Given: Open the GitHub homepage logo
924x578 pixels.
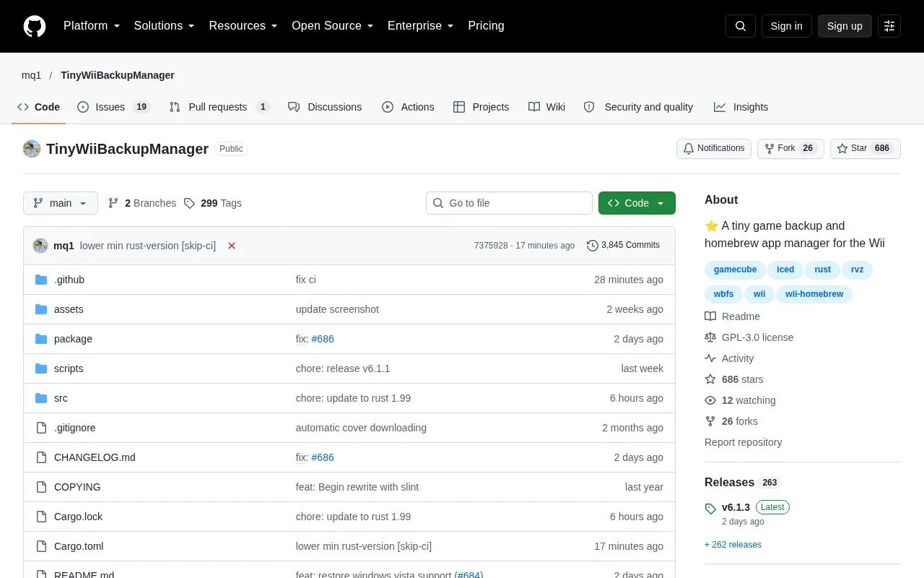Looking at the screenshot, I should pyautogui.click(x=35, y=26).
